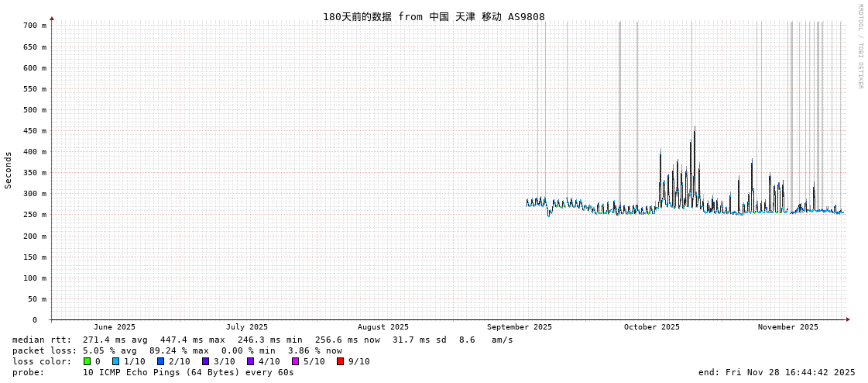Click the August 2025 axis label

[x=383, y=327]
